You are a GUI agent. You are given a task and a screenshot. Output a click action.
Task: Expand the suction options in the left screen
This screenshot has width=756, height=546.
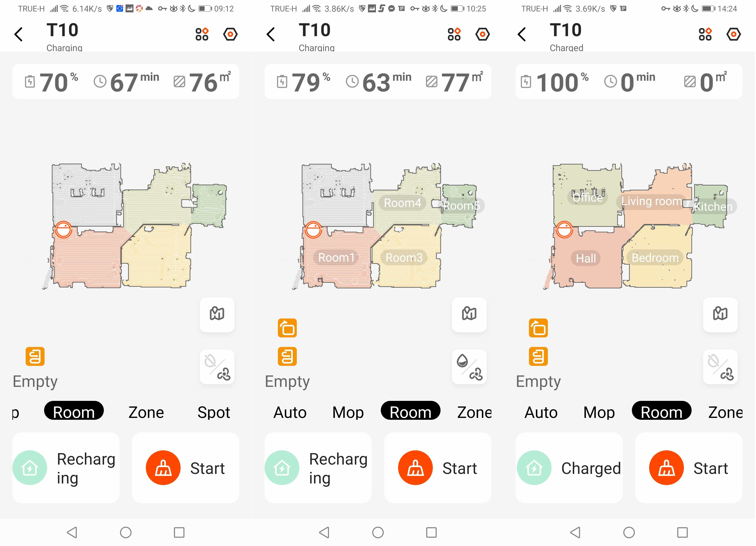point(217,367)
